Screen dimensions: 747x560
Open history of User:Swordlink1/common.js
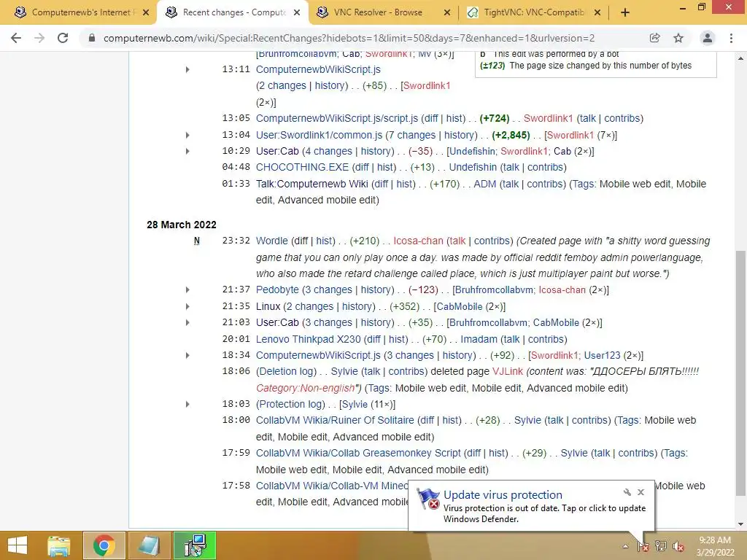tap(460, 135)
